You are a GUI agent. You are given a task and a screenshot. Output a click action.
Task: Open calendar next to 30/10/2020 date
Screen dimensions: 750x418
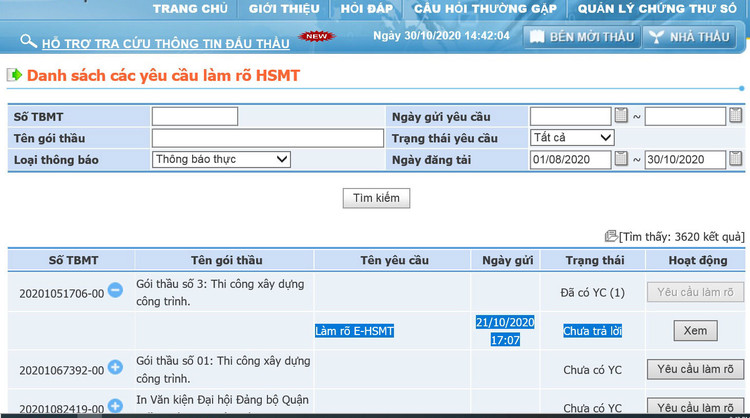click(x=736, y=158)
